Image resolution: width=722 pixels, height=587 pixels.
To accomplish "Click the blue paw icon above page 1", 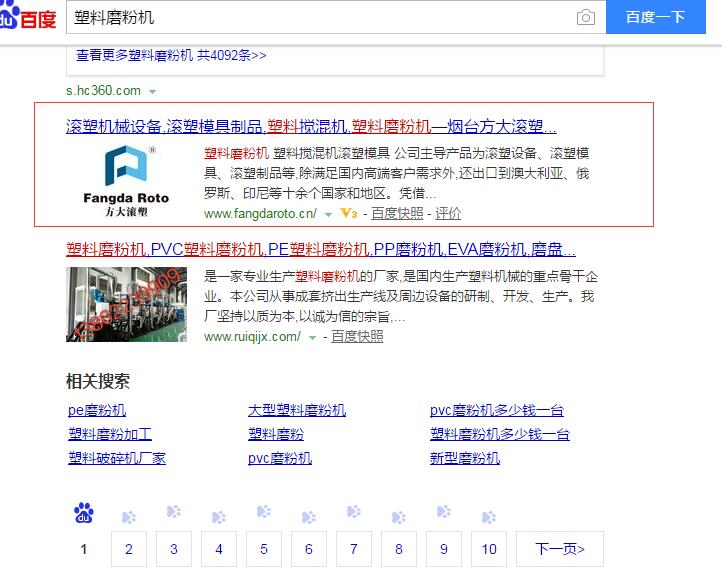I will (x=84, y=514).
